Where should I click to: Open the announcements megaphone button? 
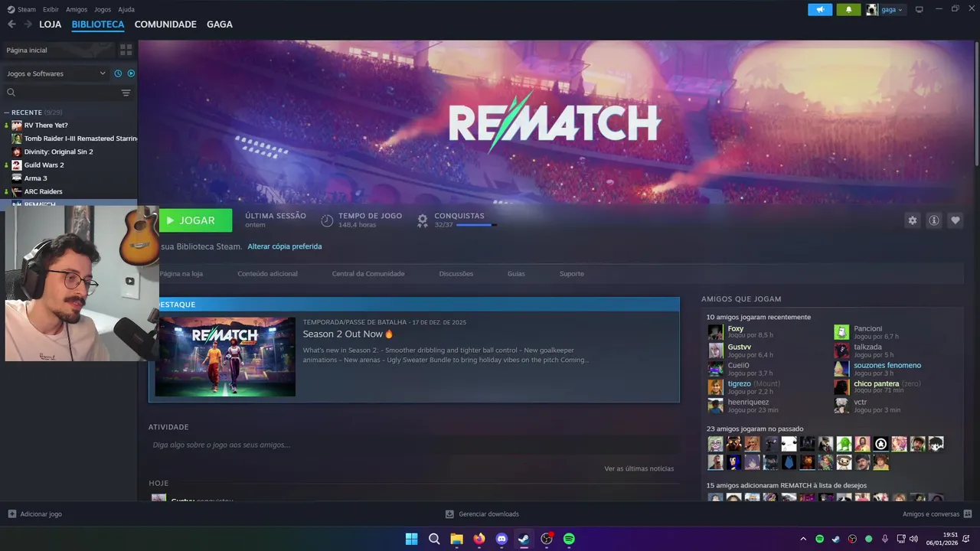pos(820,10)
